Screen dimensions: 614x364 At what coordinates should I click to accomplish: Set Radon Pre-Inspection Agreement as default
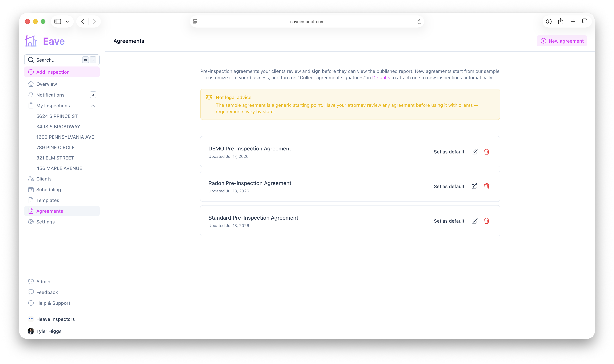pyautogui.click(x=449, y=186)
